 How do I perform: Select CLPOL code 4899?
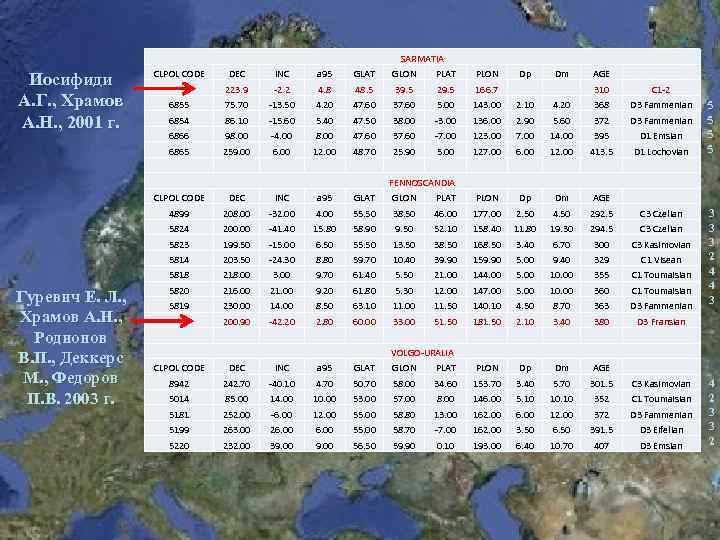[x=179, y=214]
